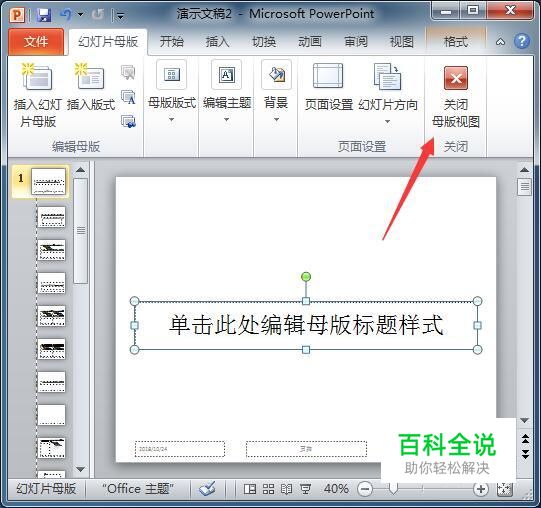
Task: Minimize the ribbon with the caret icon
Action: 500,42
